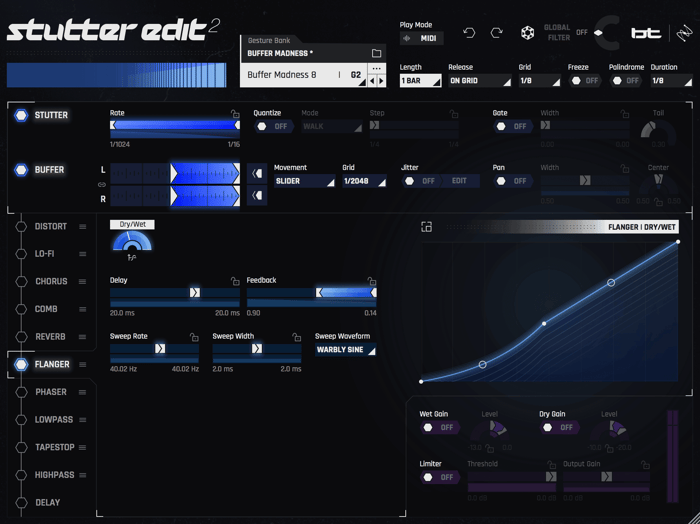Click the redo arrow icon
This screenshot has height=524, width=700.
496,33
